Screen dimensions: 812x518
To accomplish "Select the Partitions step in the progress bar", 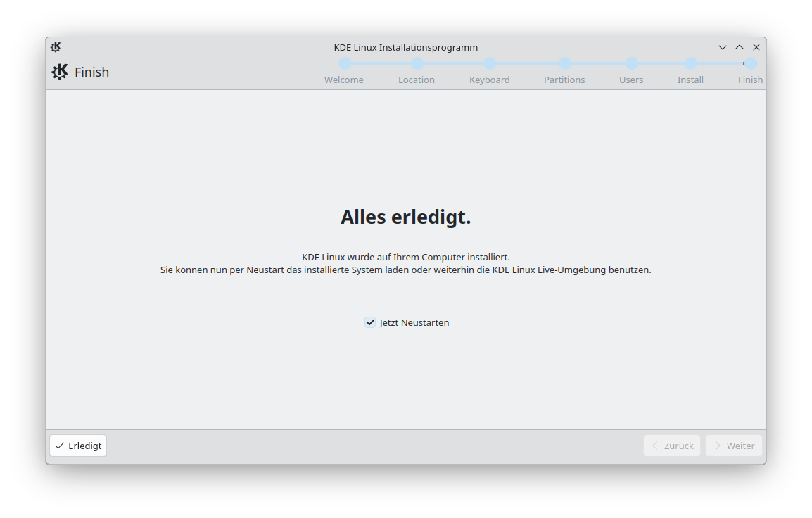I will tap(564, 80).
